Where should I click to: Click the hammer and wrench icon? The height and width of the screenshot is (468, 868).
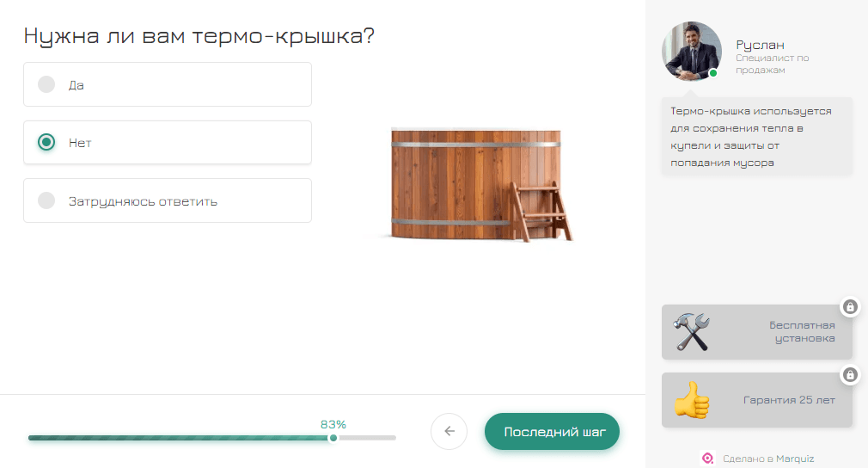692,332
